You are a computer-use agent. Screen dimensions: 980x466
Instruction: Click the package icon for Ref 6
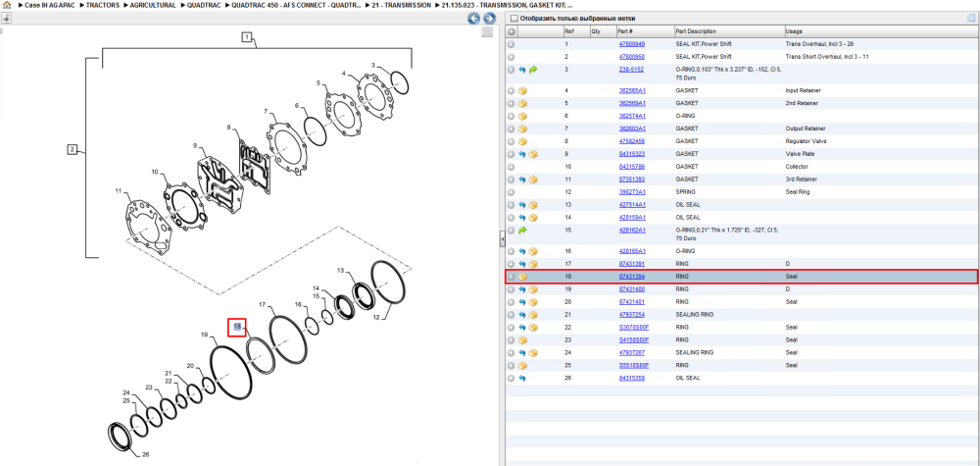[x=522, y=117]
